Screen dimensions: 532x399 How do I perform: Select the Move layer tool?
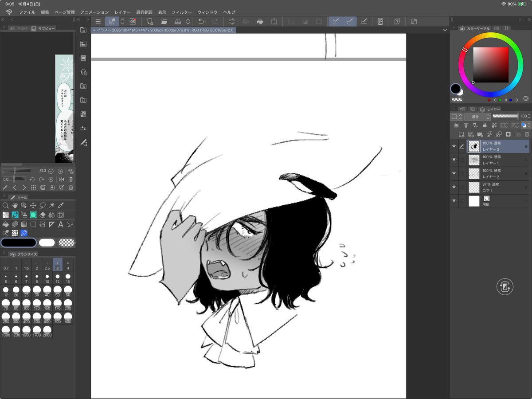pyautogui.click(x=33, y=205)
